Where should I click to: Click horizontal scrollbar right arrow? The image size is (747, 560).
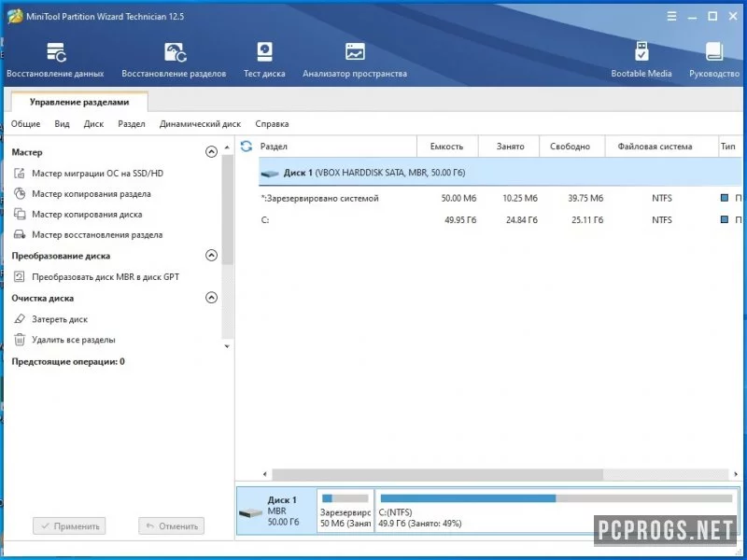pyautogui.click(x=736, y=474)
